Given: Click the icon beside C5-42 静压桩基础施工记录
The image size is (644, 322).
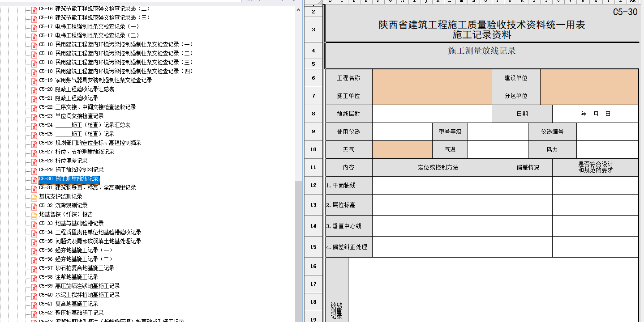Looking at the screenshot, I should [34, 314].
